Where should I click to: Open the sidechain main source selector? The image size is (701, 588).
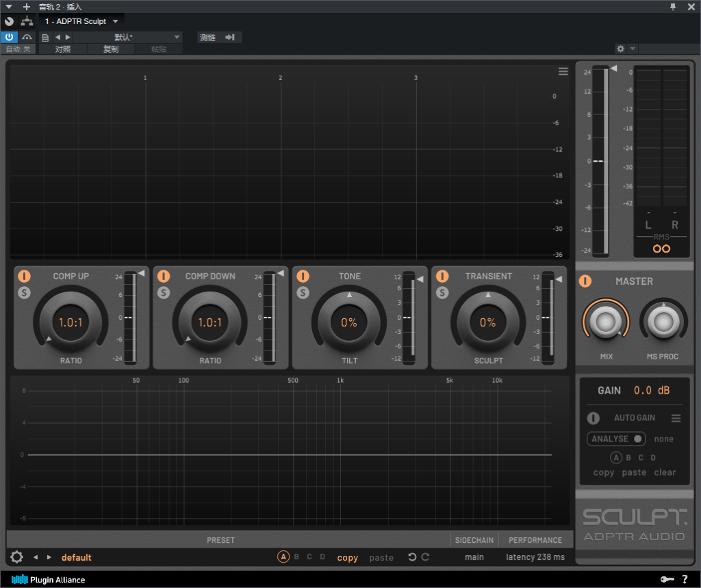click(474, 557)
